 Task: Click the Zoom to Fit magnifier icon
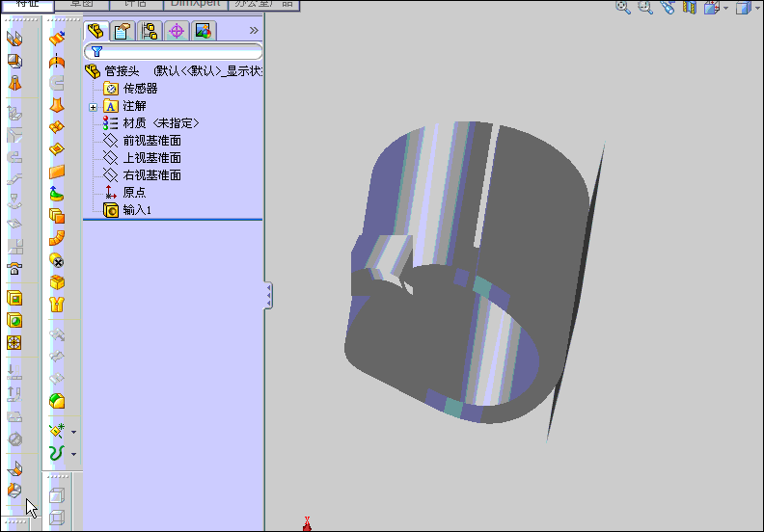[623, 7]
